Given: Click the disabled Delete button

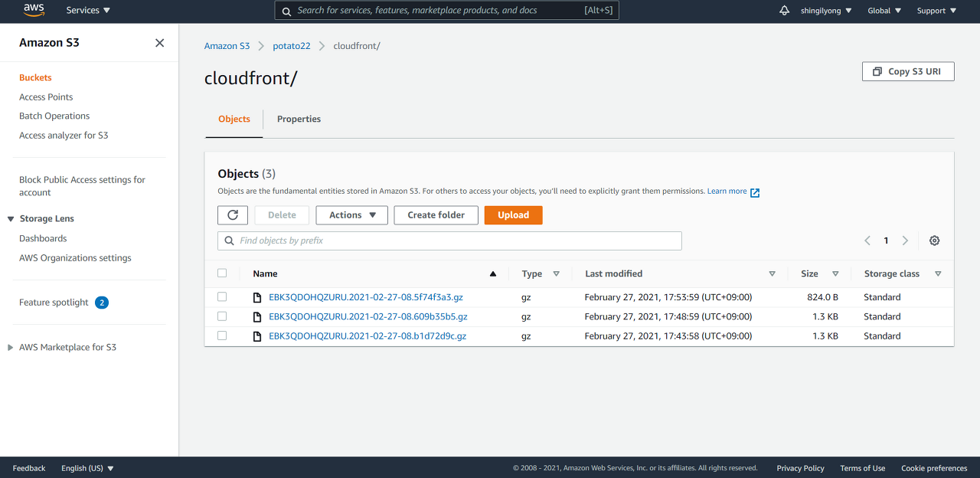Looking at the screenshot, I should tap(282, 215).
